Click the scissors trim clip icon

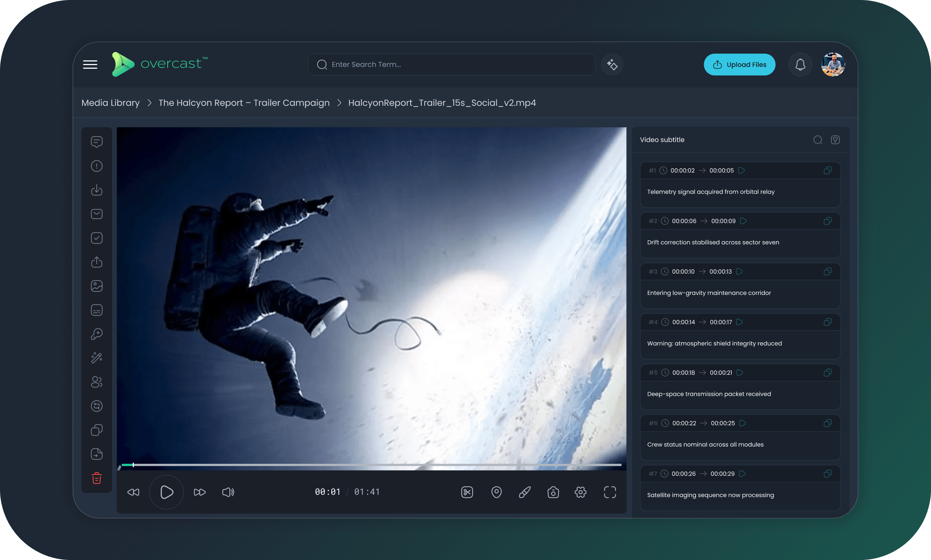pyautogui.click(x=467, y=492)
